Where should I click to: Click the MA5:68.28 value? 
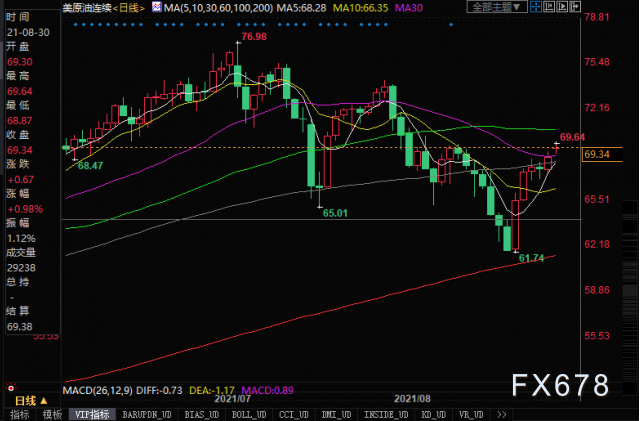[301, 7]
